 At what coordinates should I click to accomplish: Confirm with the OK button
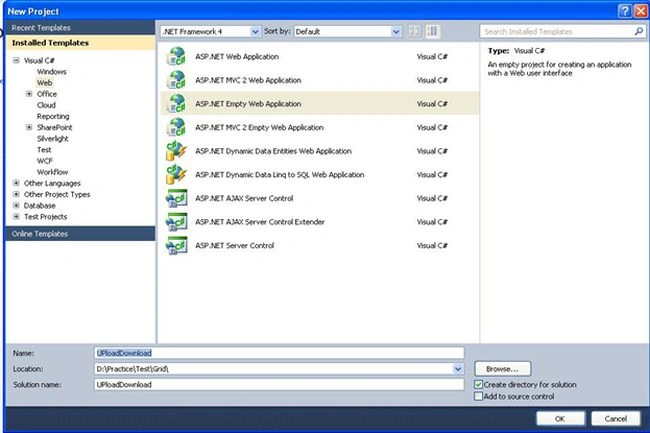pyautogui.click(x=560, y=418)
